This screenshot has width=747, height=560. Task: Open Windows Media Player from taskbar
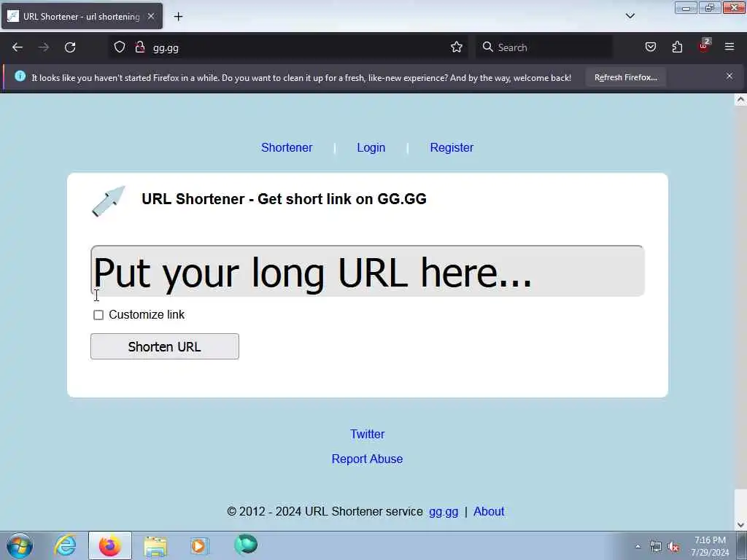(x=199, y=545)
